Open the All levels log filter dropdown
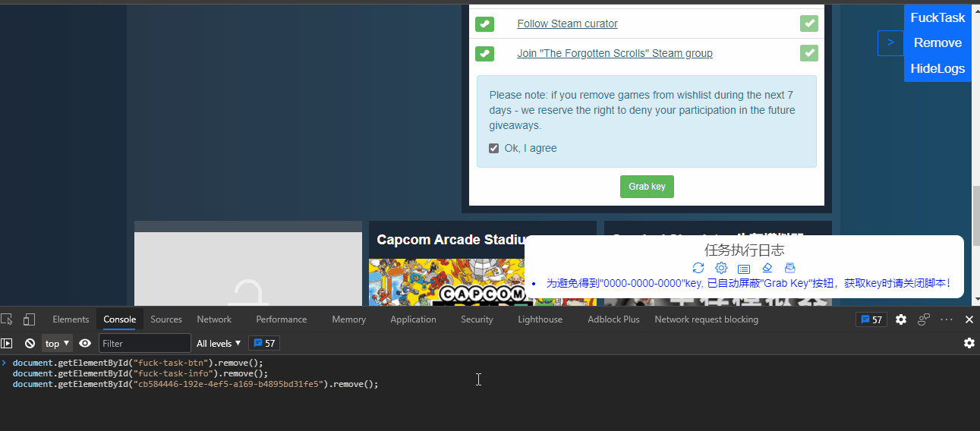Viewport: 980px width, 431px height. [219, 343]
